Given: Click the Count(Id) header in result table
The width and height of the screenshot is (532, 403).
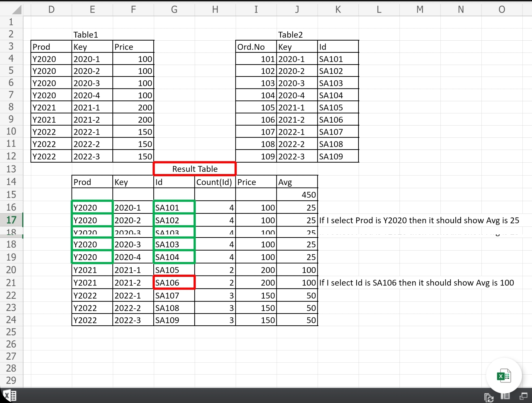Looking at the screenshot, I should [x=215, y=182].
